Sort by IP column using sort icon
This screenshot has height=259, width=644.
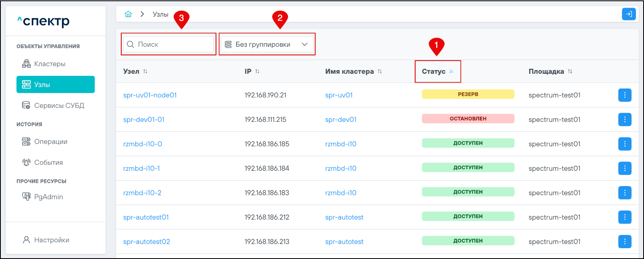[x=257, y=71]
